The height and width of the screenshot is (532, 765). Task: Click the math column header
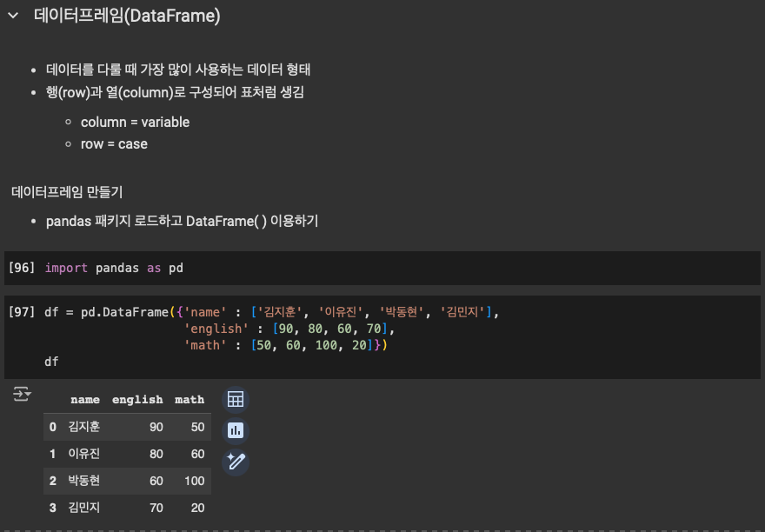(x=190, y=400)
